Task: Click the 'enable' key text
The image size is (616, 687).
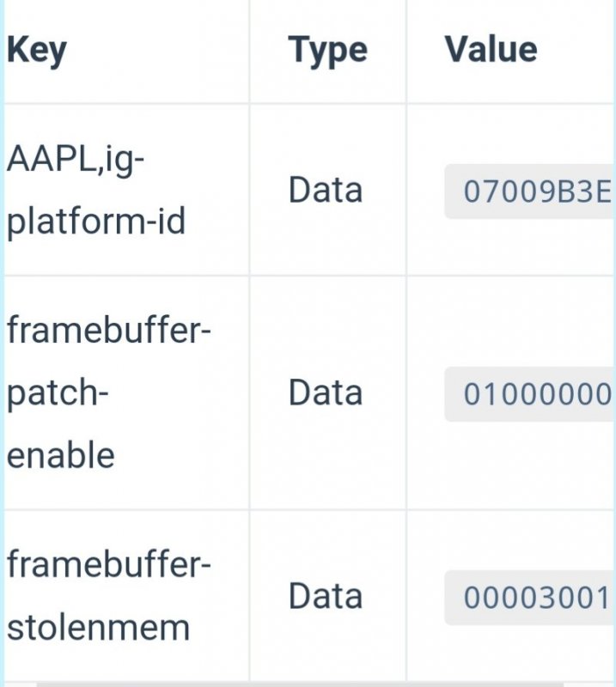Action: [60, 454]
